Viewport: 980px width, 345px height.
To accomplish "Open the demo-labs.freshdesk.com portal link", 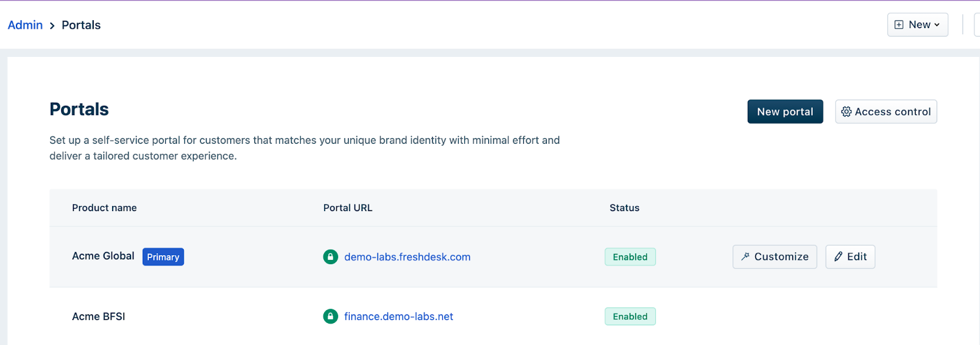I will click(x=407, y=257).
